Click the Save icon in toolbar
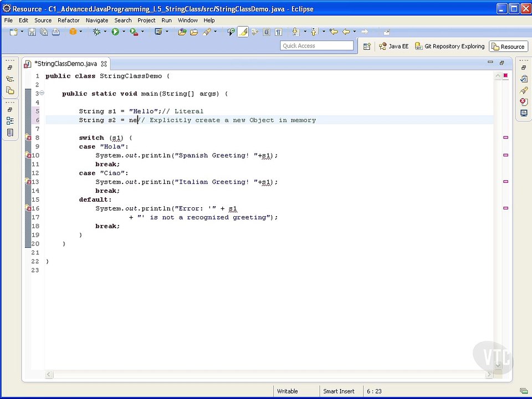The image size is (532, 399). pos(32,32)
